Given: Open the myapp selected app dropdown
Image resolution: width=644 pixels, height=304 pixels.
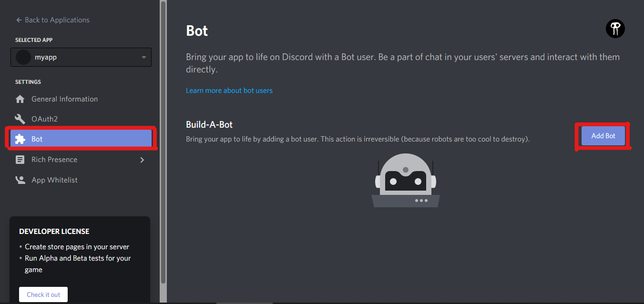Looking at the screenshot, I should click(81, 57).
